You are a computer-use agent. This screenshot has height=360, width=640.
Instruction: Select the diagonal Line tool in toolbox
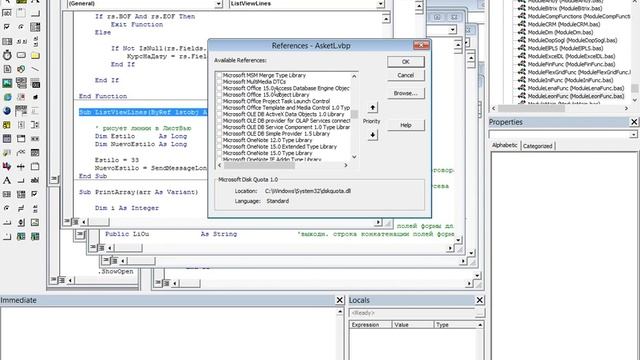click(35, 69)
